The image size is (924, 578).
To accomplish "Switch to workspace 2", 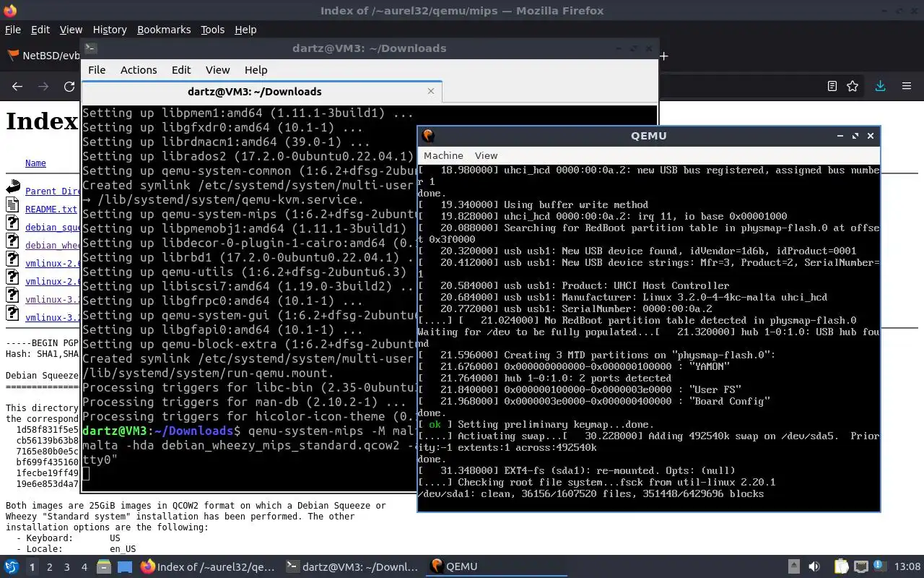I will pyautogui.click(x=50, y=567).
